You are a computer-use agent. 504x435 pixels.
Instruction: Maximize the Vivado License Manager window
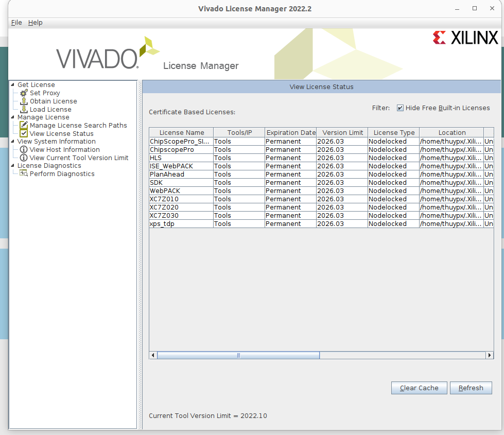(x=475, y=8)
